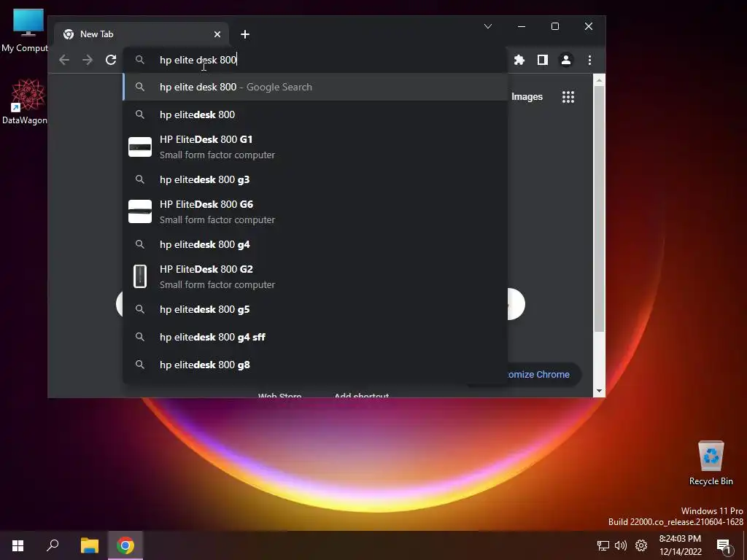Click the browser Forward arrow
The width and height of the screenshot is (747, 560).
pyautogui.click(x=88, y=60)
